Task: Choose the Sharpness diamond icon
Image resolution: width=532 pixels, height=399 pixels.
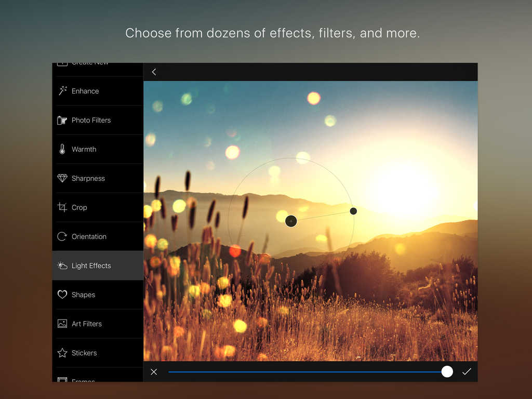Action: point(62,178)
